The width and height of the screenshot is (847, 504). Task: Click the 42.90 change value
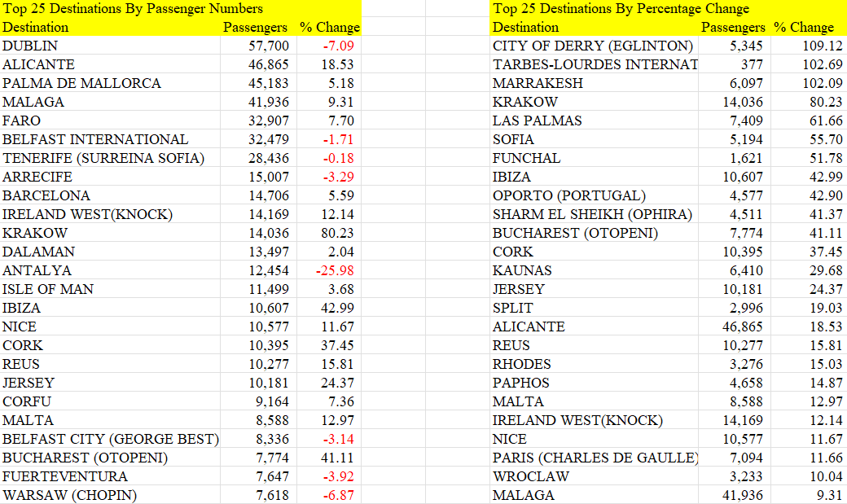[x=826, y=195]
